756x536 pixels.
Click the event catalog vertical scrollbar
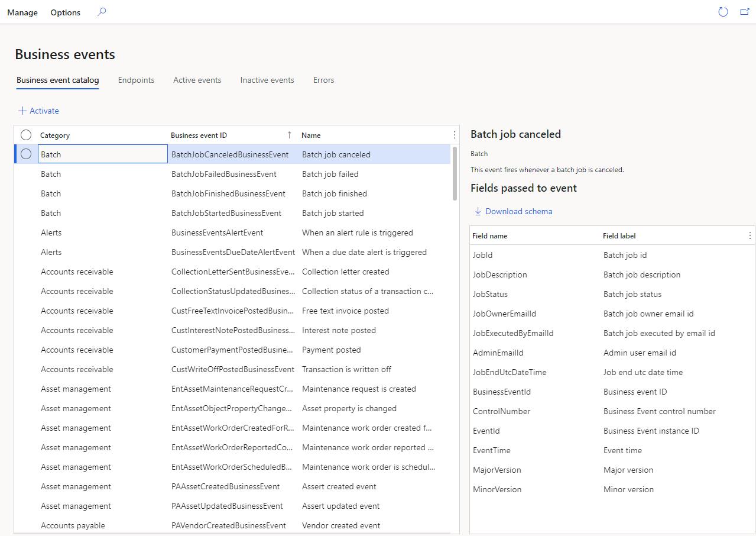coord(455,173)
